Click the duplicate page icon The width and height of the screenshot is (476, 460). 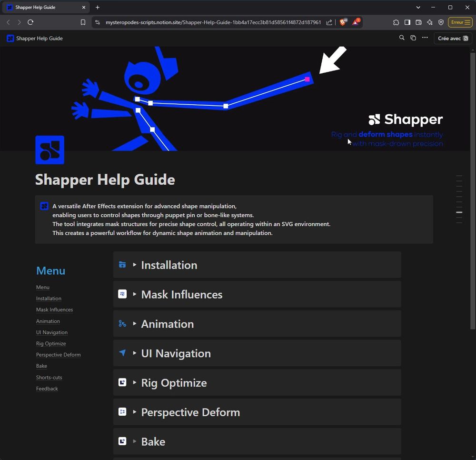[x=413, y=38]
